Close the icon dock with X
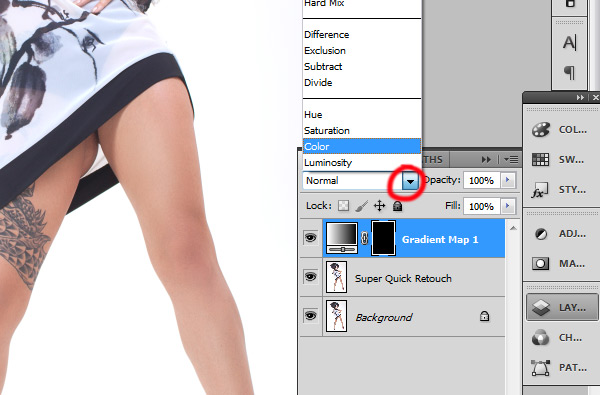 tap(595, 98)
